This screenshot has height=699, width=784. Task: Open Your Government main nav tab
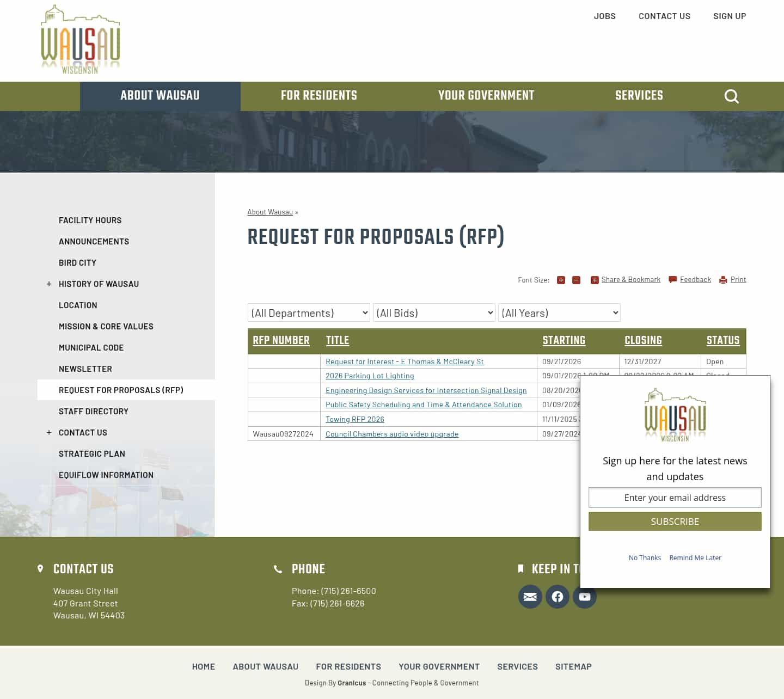[486, 96]
